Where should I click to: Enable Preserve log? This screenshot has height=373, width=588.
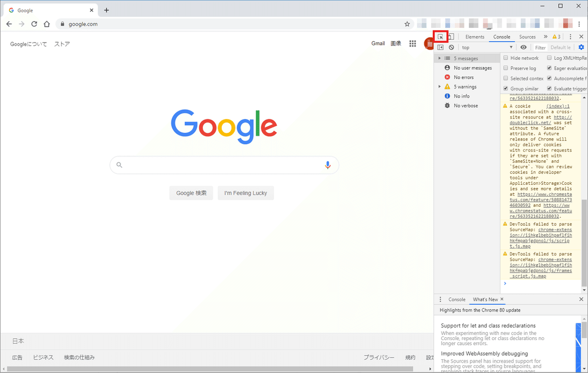[506, 68]
